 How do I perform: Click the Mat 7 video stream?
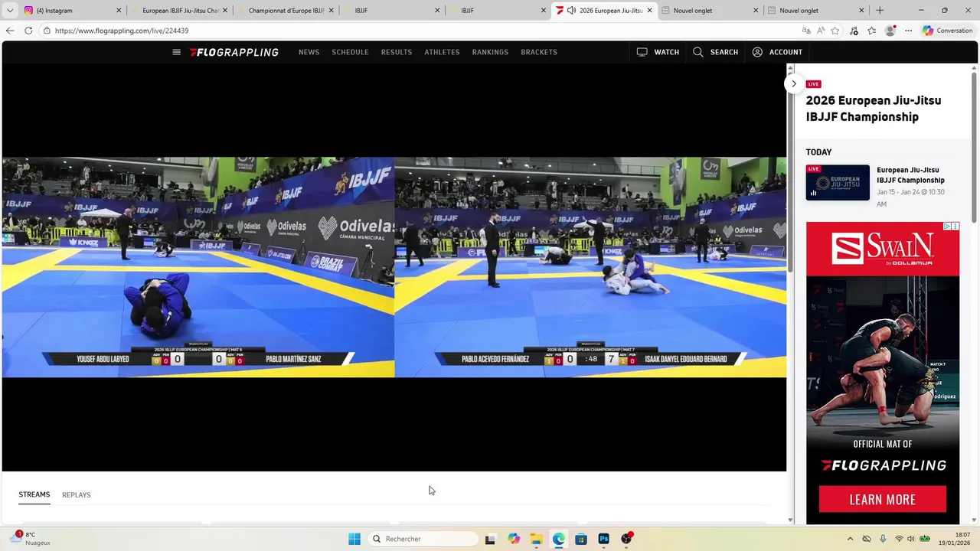coord(590,267)
